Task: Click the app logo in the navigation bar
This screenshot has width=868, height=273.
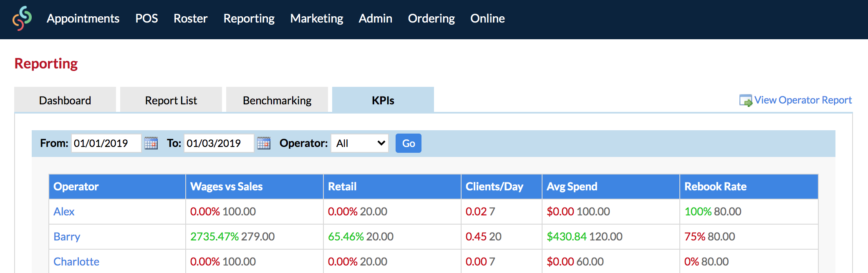Action: 22,18
